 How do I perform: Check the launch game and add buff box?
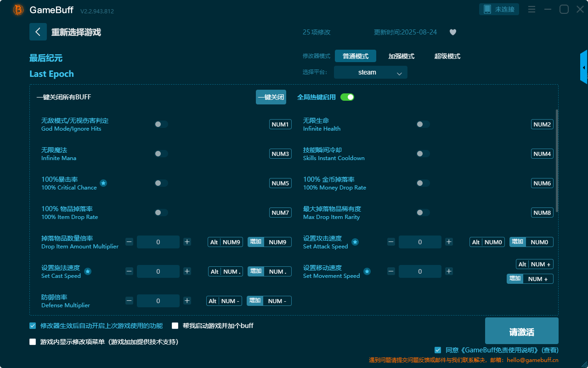[175, 326]
